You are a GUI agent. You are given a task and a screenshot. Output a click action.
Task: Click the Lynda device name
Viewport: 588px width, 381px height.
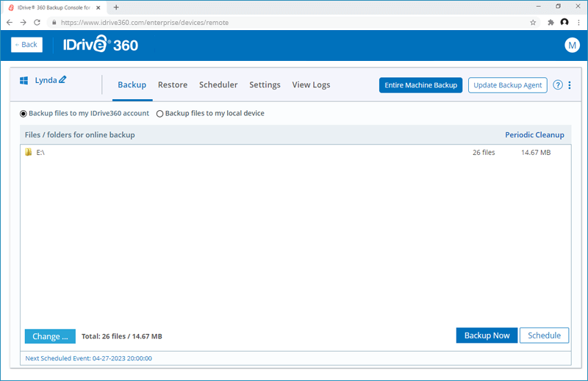[46, 80]
